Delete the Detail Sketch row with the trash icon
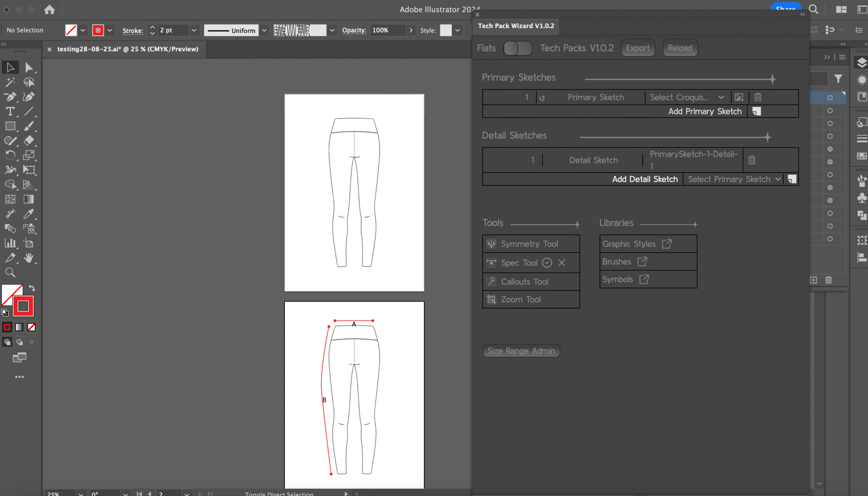 point(751,160)
